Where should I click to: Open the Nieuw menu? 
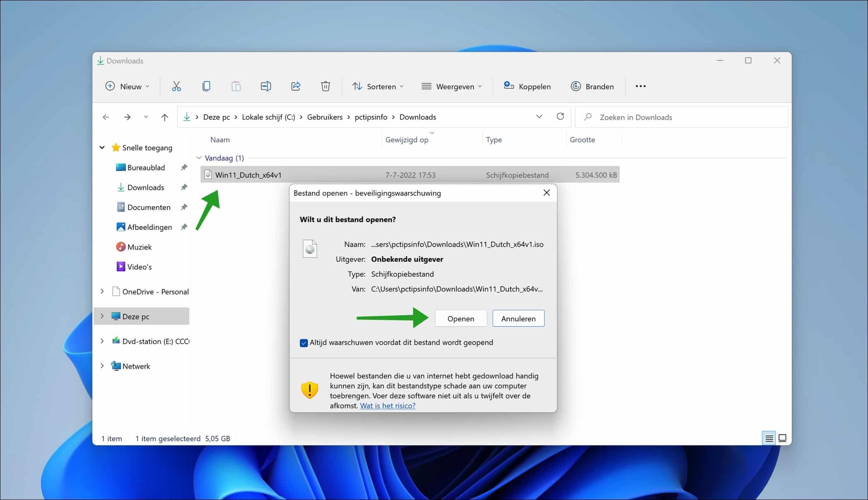(127, 86)
